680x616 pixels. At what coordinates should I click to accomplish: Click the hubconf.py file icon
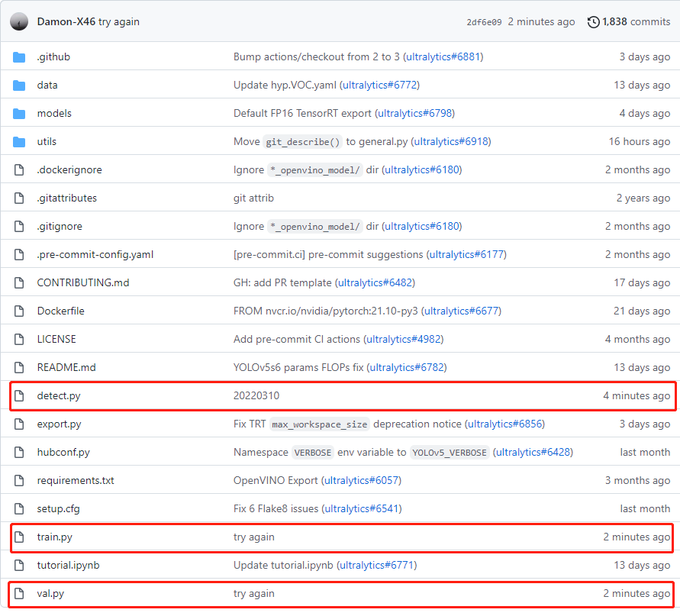pos(19,452)
